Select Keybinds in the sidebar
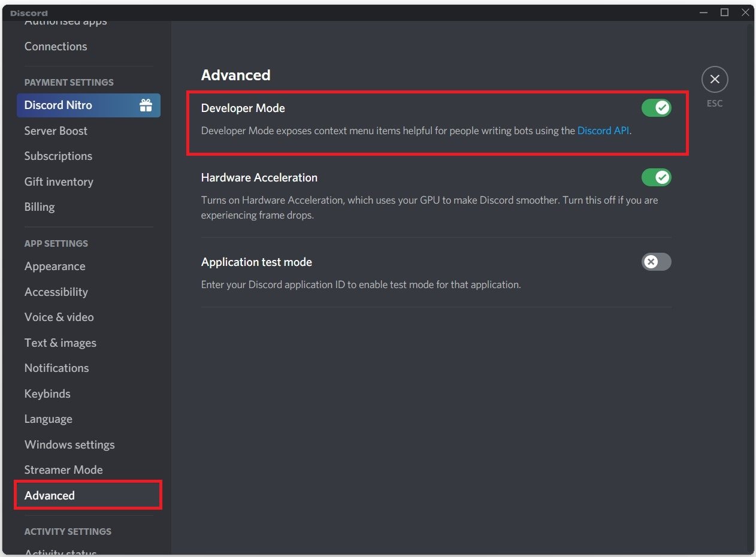The height and width of the screenshot is (557, 756). (47, 393)
